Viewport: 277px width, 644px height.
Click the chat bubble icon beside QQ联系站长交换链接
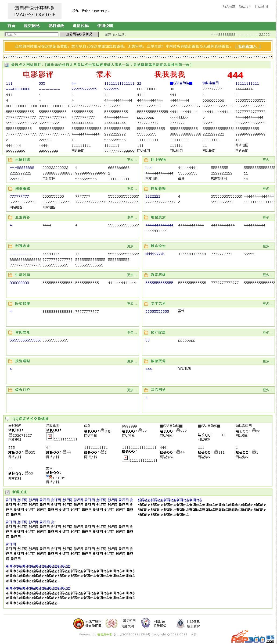click(7, 419)
